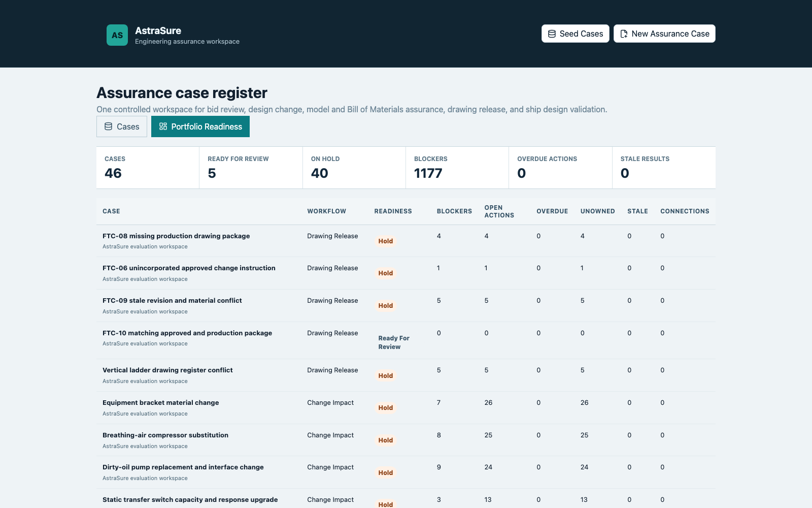Open Vertical ladder drawing register conflict case

click(167, 370)
